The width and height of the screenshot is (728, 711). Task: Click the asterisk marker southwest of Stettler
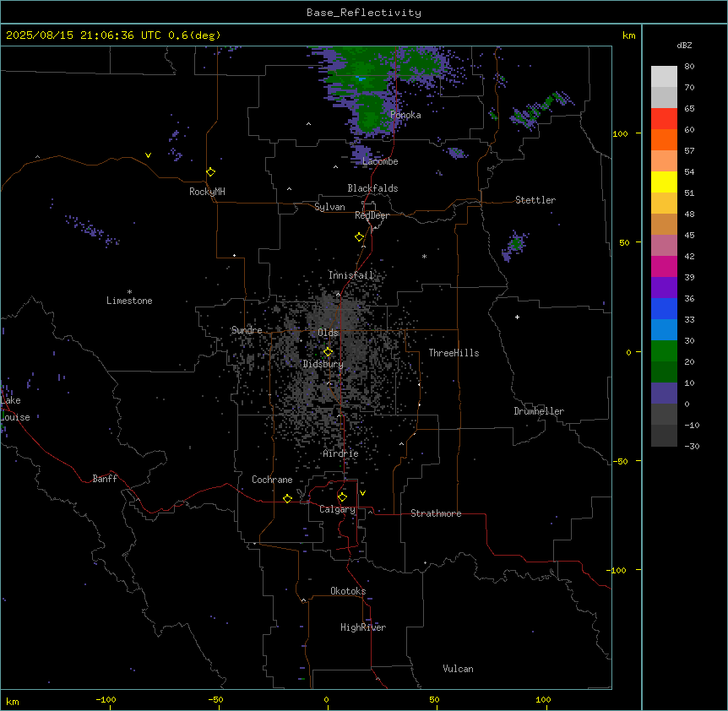424,256
